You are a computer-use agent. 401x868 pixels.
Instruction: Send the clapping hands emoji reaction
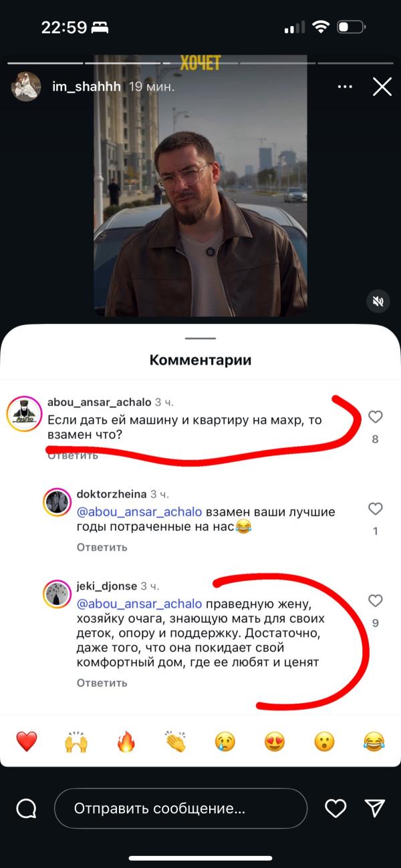click(x=176, y=741)
